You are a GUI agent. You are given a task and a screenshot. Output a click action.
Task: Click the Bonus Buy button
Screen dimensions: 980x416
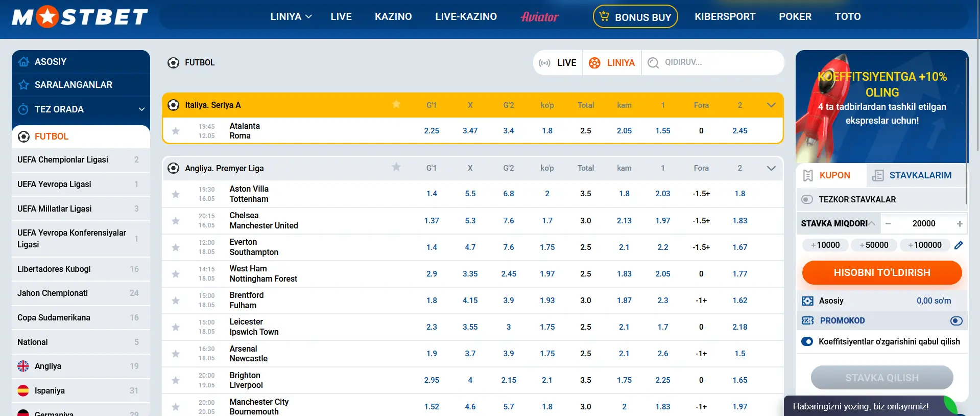635,16
